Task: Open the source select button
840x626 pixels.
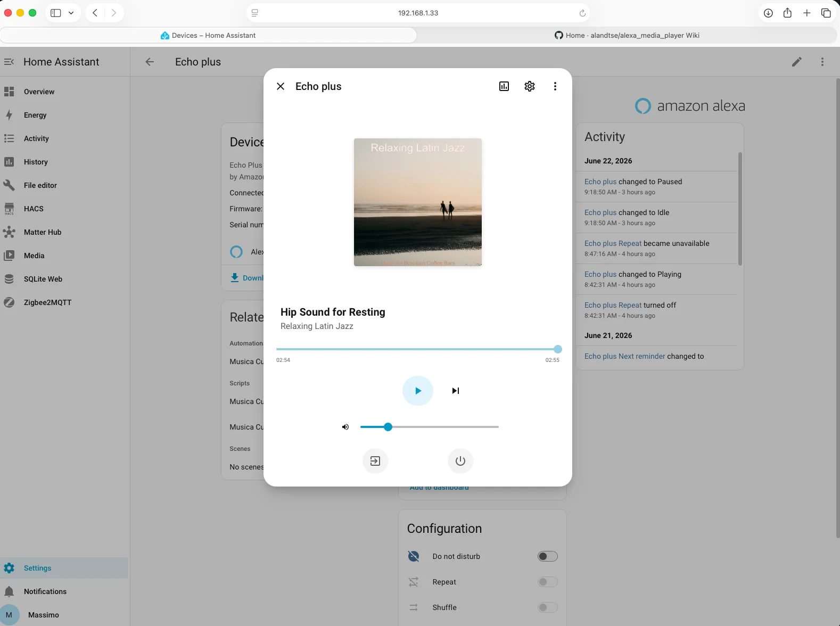Action: point(375,461)
